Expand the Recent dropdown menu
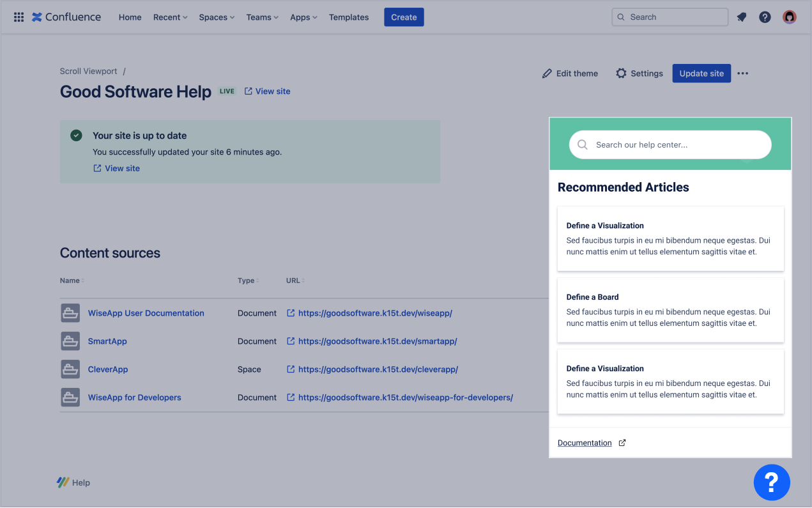Screen dimensions: 812x508 (170, 17)
